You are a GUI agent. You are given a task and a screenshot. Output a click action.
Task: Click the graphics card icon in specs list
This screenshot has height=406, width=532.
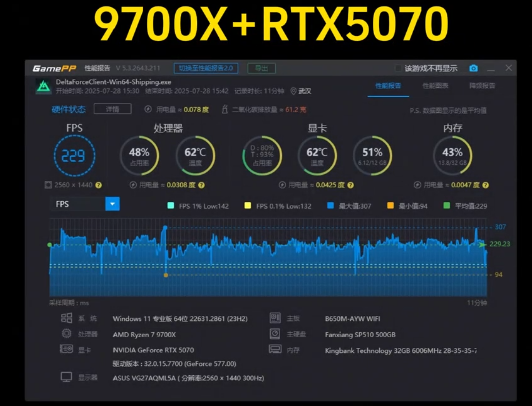click(66, 349)
